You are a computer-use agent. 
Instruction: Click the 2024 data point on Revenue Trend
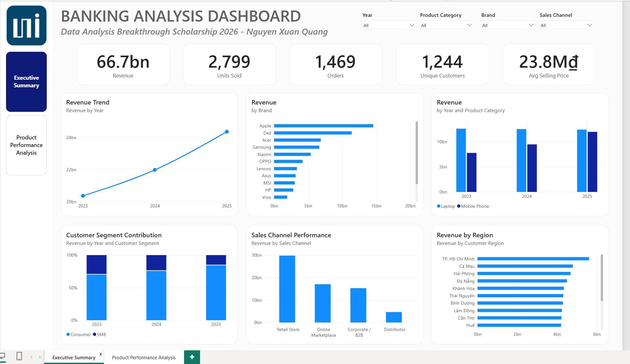point(155,170)
